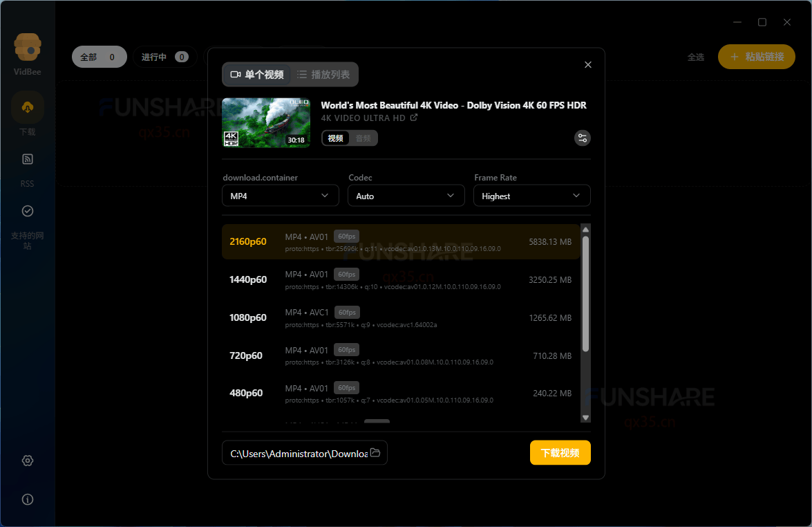Open video source external link icon
This screenshot has height=527, width=812.
coord(414,118)
